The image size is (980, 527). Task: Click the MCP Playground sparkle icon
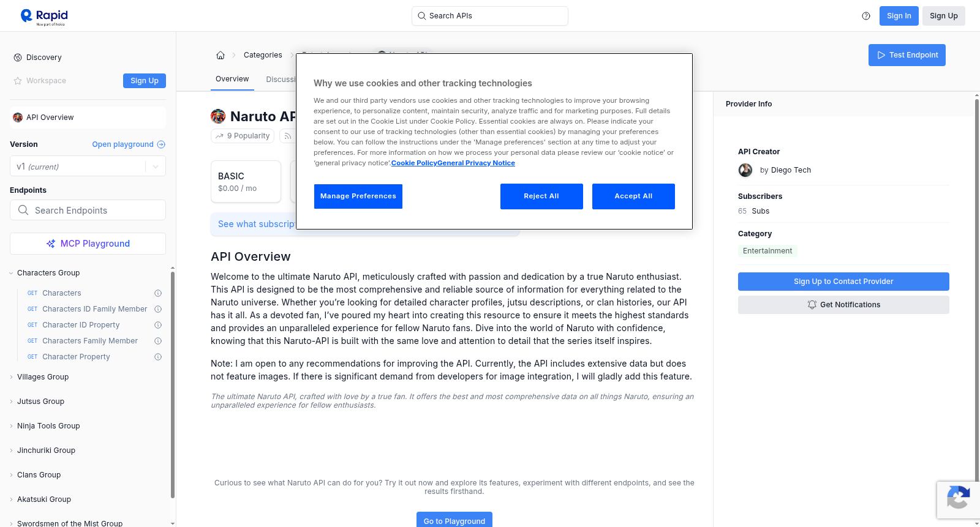click(51, 244)
